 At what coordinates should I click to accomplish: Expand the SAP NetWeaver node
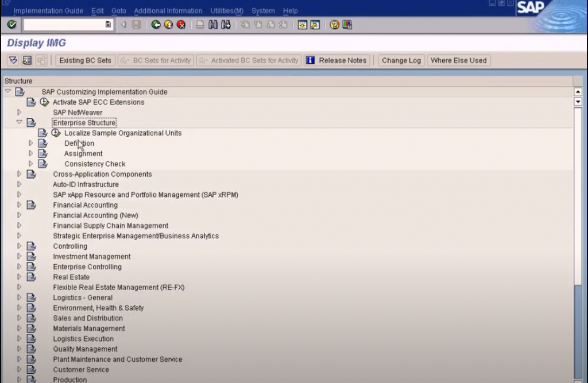coord(19,112)
